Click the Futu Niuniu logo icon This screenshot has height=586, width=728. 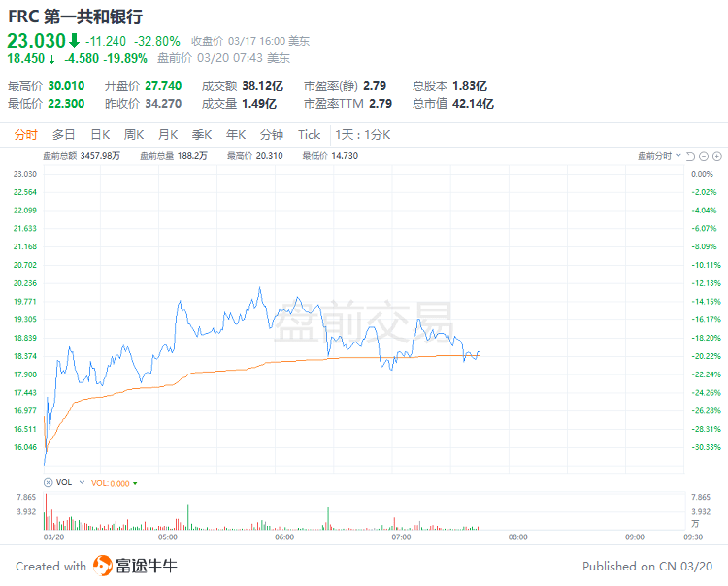(x=104, y=566)
